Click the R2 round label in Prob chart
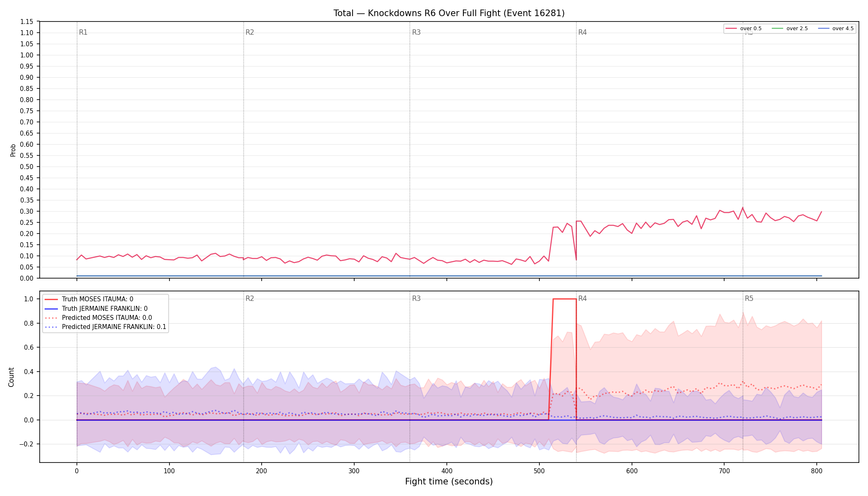Viewport: 868px width, 496px height. pos(250,32)
